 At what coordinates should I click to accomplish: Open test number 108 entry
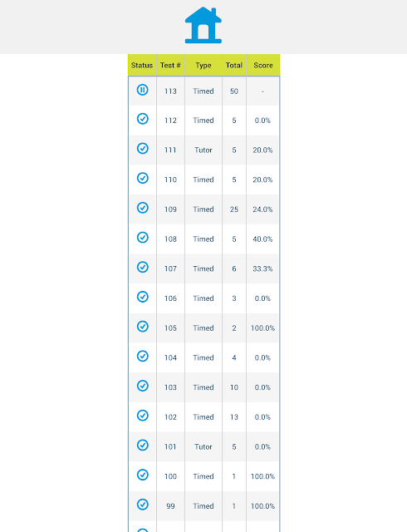(x=203, y=239)
